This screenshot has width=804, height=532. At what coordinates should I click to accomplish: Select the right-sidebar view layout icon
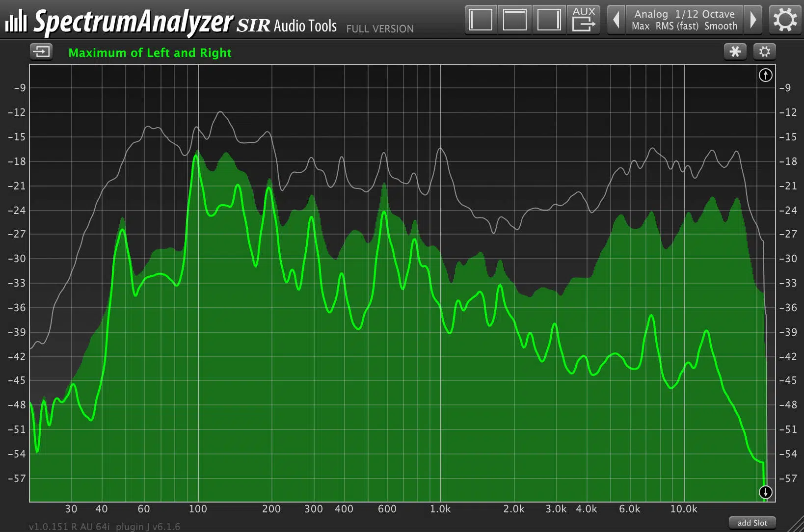point(549,20)
